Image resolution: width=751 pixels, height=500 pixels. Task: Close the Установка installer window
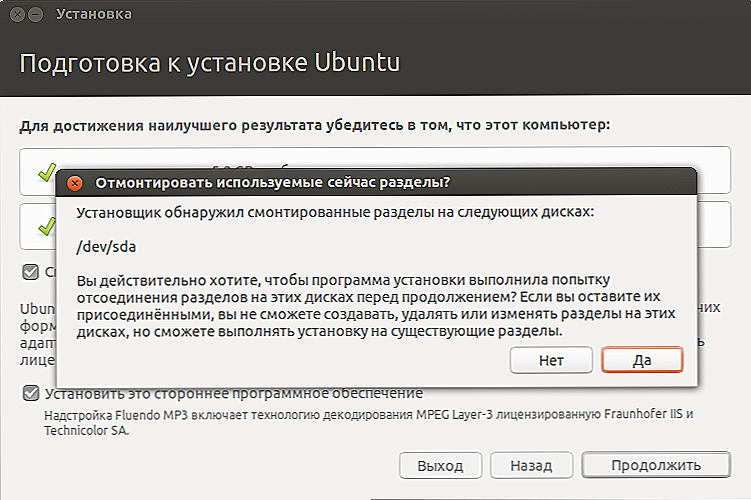[x=17, y=15]
